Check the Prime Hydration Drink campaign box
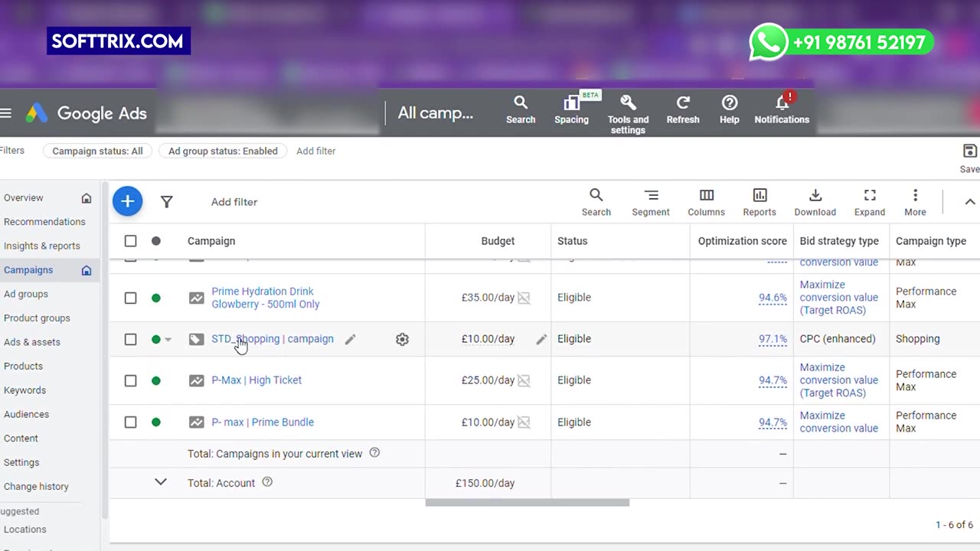The width and height of the screenshot is (980, 551). tap(130, 298)
